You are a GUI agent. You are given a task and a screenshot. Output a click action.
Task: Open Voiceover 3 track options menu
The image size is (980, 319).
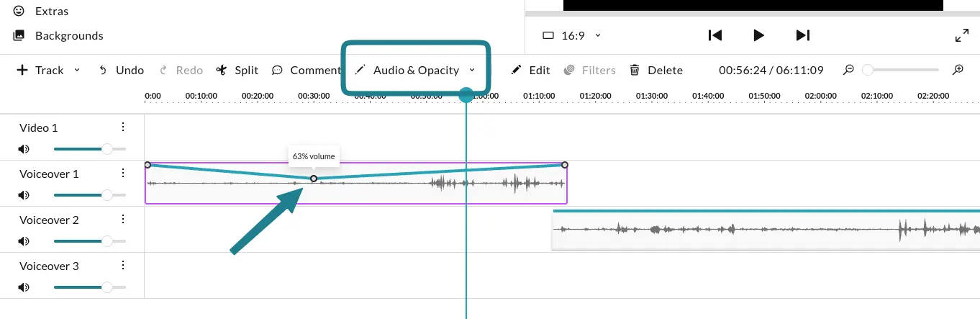tap(123, 266)
